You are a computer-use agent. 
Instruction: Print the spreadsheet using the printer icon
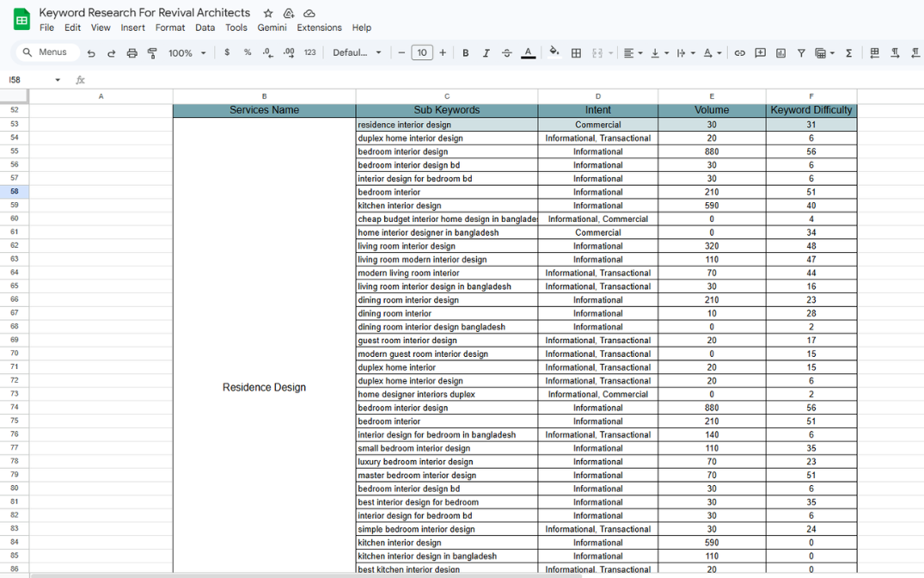(x=132, y=53)
